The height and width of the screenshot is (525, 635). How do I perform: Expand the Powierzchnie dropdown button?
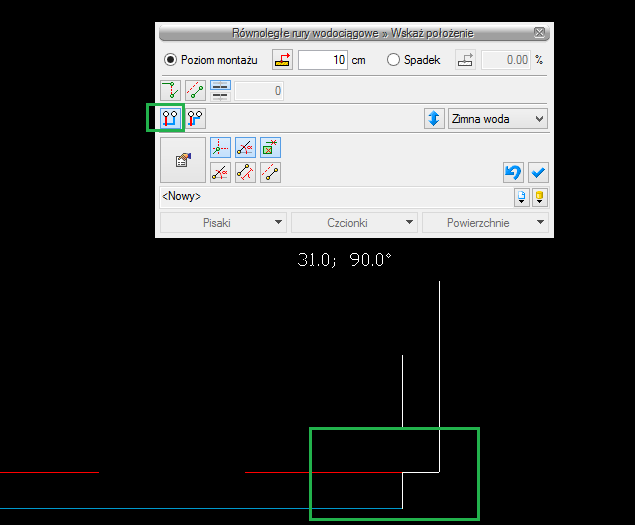point(485,222)
